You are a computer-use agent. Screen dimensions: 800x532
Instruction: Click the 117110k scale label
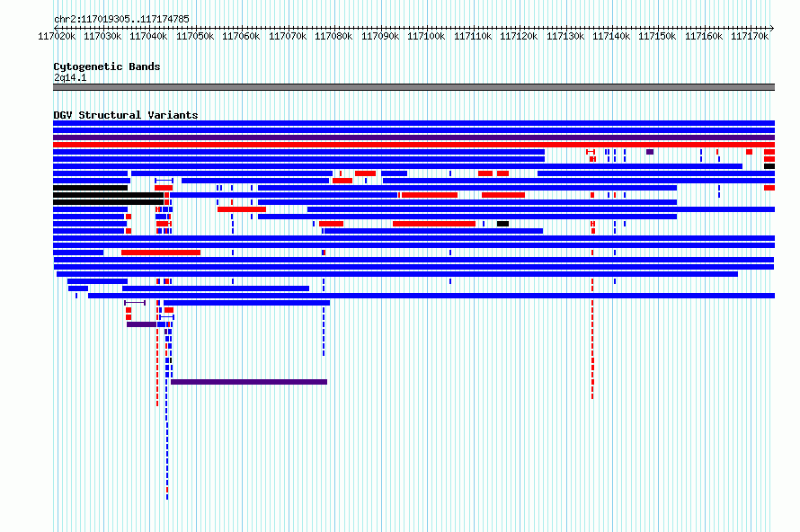pyautogui.click(x=473, y=36)
